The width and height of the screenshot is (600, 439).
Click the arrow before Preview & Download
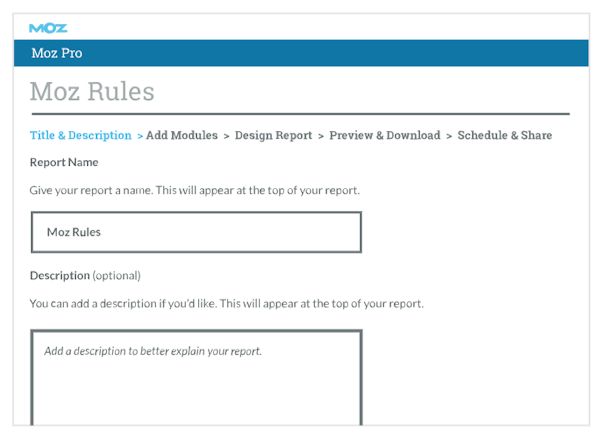(x=320, y=136)
